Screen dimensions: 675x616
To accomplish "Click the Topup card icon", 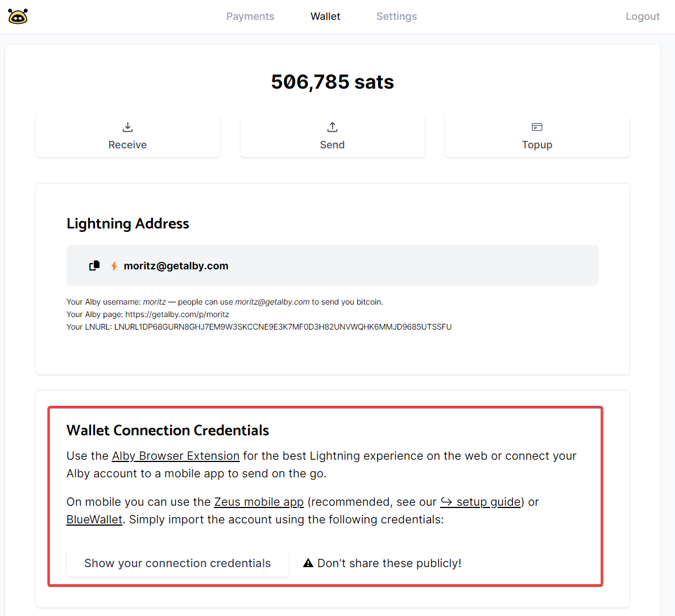I will (x=537, y=127).
